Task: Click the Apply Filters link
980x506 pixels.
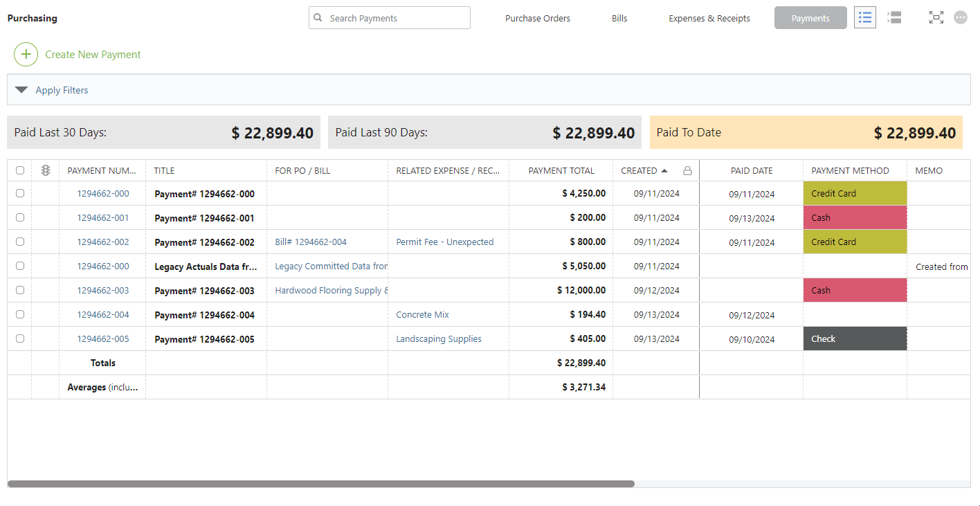Action: (x=62, y=90)
